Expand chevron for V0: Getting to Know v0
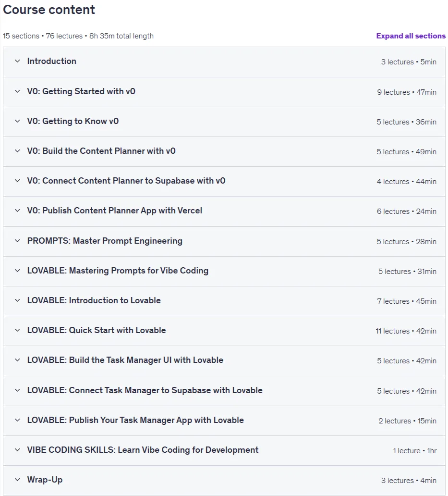 coord(17,121)
